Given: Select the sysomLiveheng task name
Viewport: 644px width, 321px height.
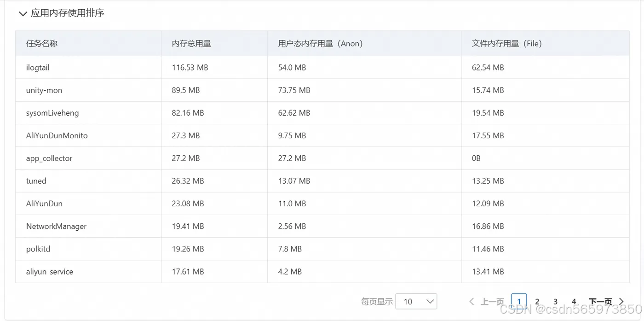Looking at the screenshot, I should [x=52, y=113].
